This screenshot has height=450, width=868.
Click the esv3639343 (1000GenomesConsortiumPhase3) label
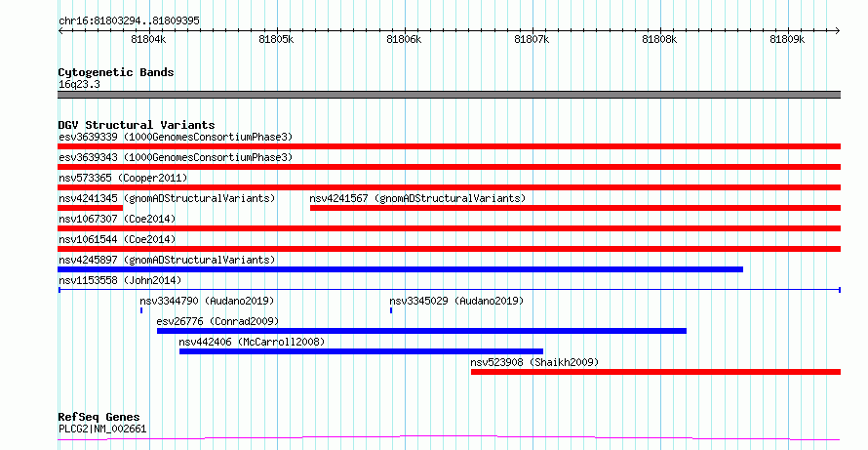click(176, 157)
